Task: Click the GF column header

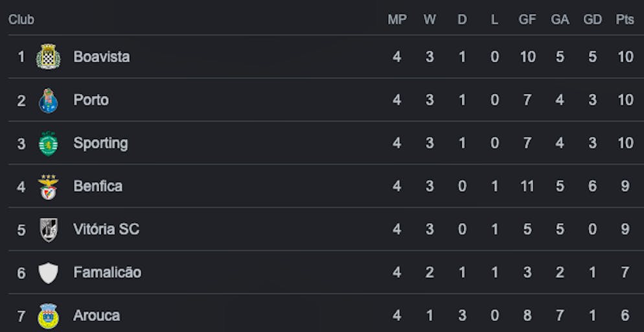Action: (x=527, y=19)
